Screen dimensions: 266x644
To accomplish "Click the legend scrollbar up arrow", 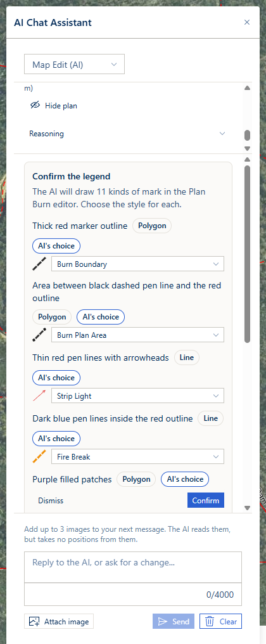I will tap(247, 159).
